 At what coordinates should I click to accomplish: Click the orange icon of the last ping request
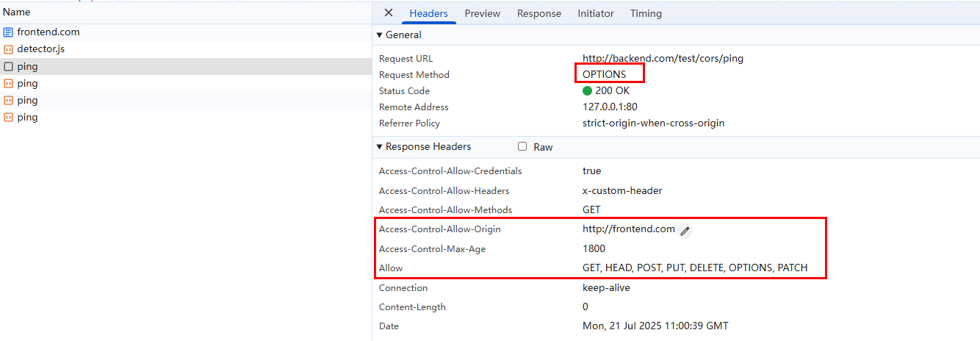point(8,118)
